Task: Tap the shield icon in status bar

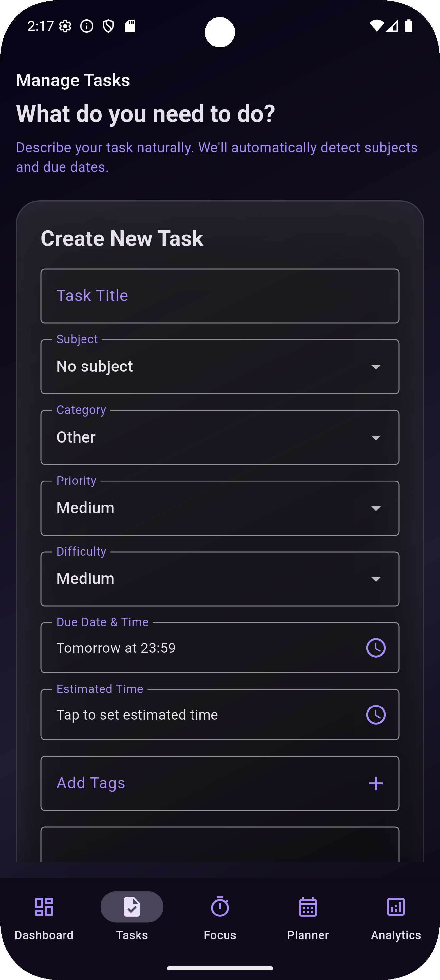Action: 108,26
